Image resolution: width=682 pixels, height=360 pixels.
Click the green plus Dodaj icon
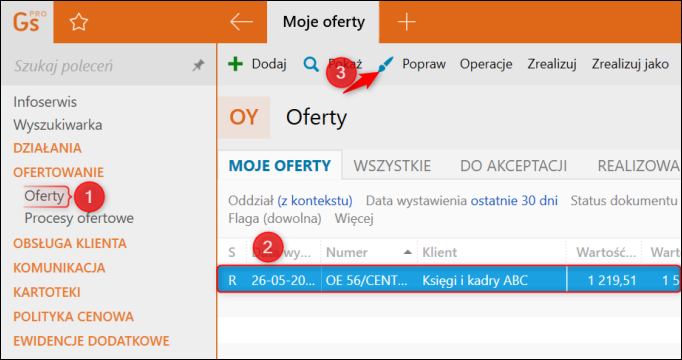(x=235, y=64)
